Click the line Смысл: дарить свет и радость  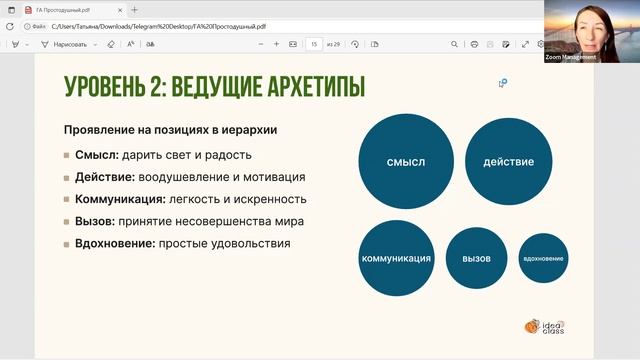[163, 155]
